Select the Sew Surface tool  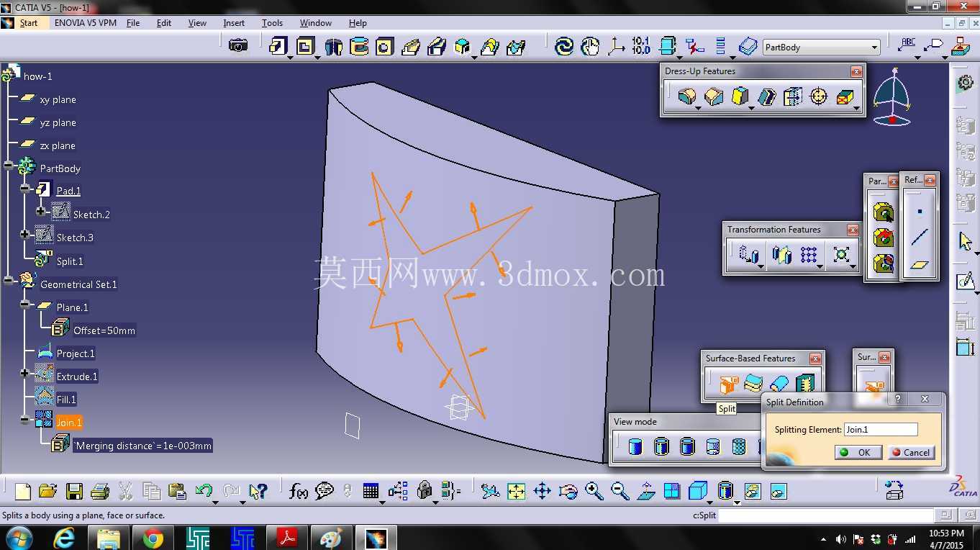click(x=805, y=384)
